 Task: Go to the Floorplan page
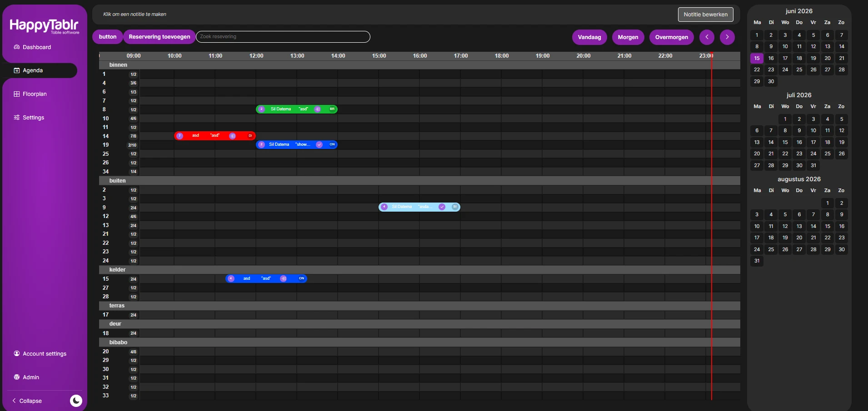click(x=30, y=94)
